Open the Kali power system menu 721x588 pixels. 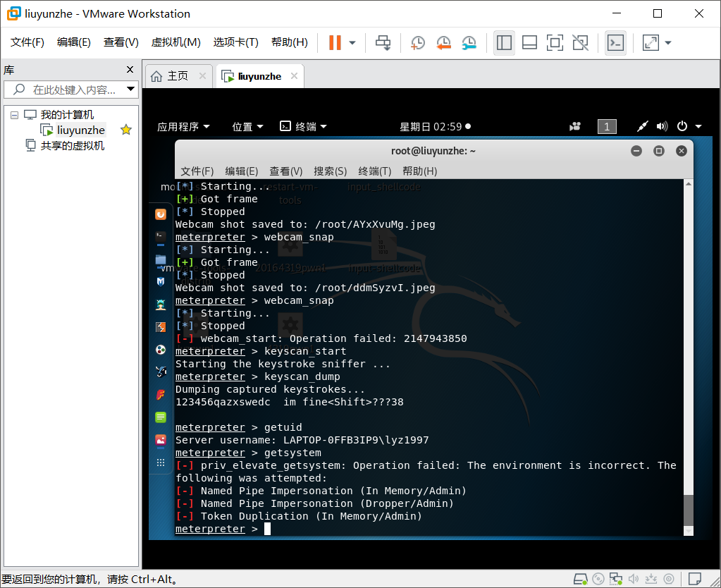[x=689, y=126]
